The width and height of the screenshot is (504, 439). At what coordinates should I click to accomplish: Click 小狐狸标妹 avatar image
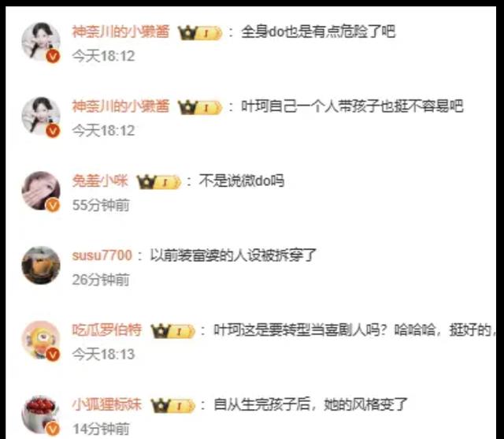coord(41,415)
